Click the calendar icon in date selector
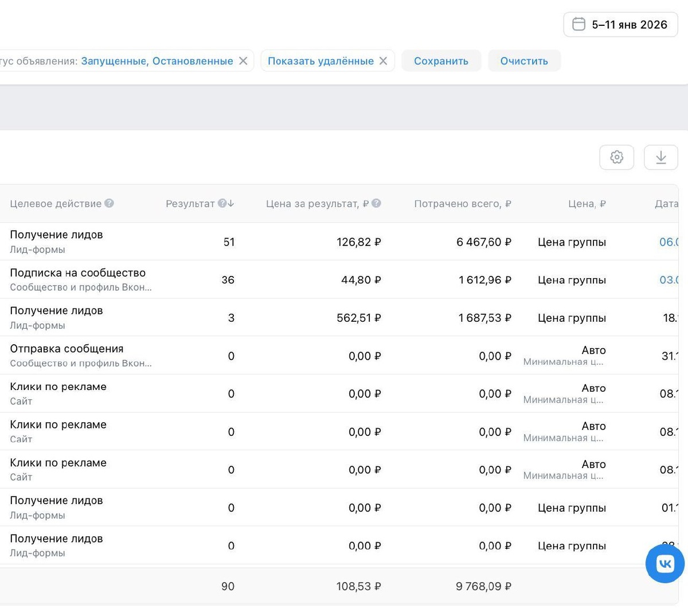 579,24
